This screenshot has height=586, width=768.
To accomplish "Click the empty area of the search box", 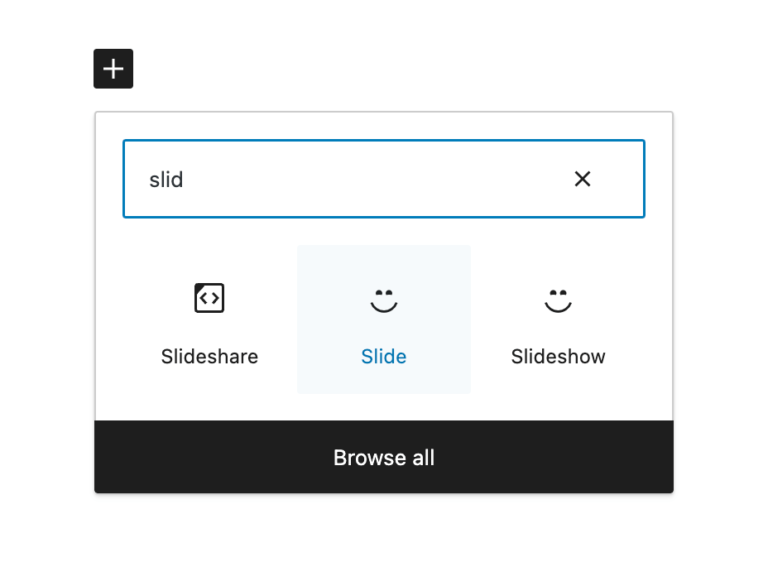I will pyautogui.click(x=372, y=179).
